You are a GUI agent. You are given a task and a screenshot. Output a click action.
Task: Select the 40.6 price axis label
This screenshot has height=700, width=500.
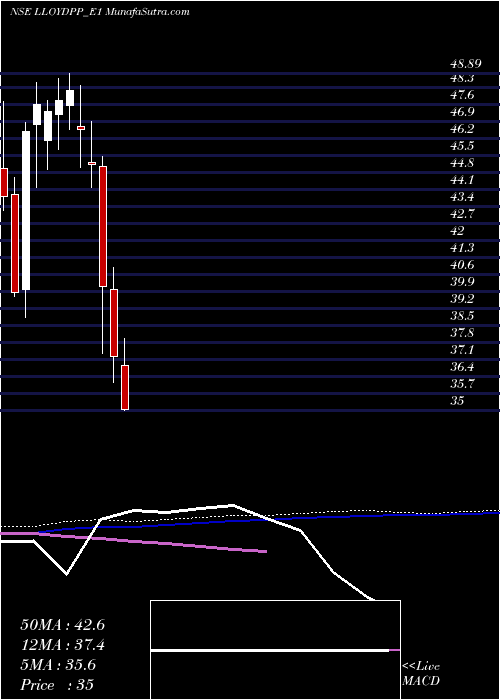tap(462, 265)
